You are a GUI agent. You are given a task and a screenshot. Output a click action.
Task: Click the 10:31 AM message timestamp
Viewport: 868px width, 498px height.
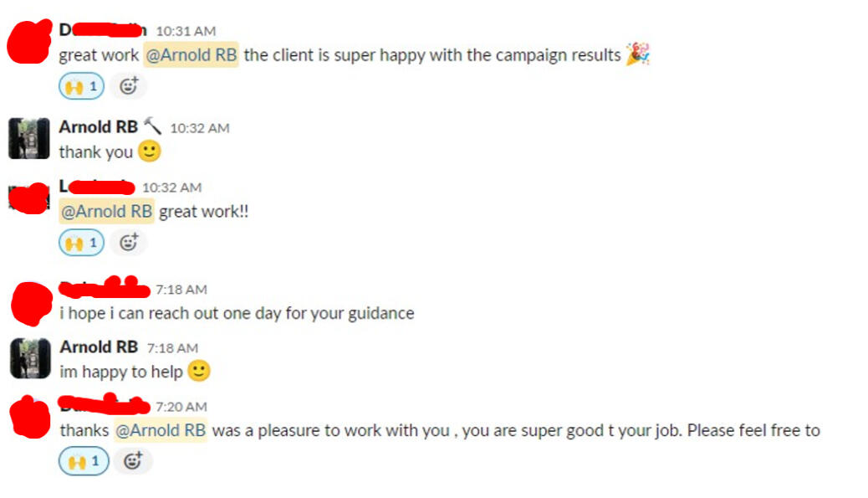186,31
